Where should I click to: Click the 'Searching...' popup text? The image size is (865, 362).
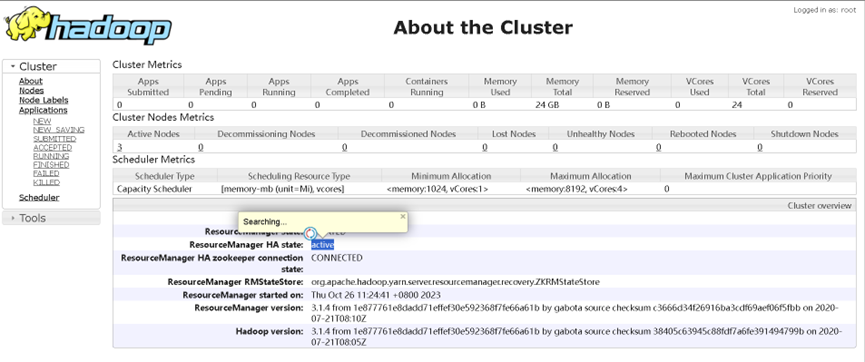coord(265,222)
